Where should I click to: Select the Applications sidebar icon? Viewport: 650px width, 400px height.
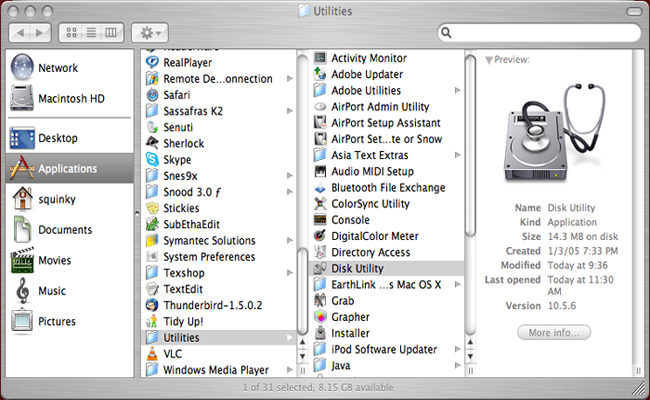22,168
